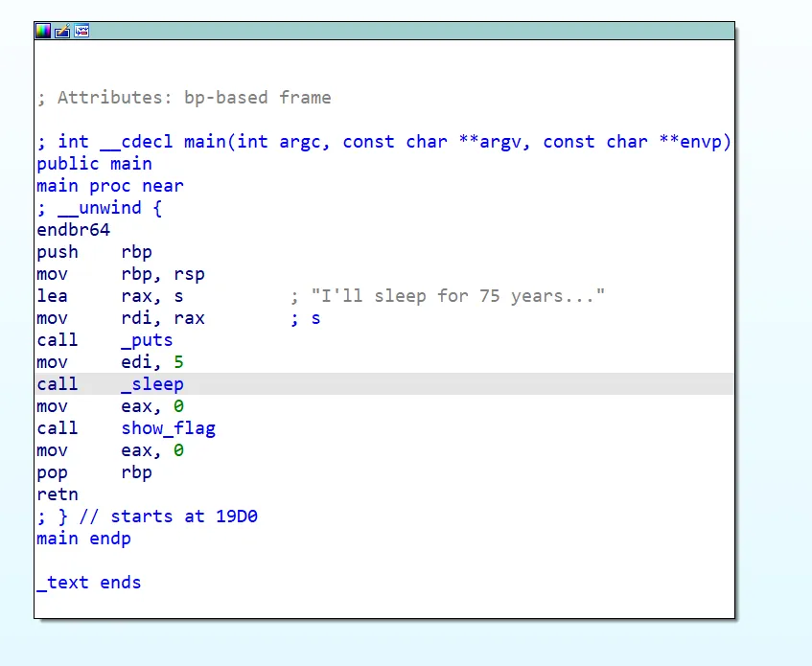Click the 'pop rbp' instruction
812x666 pixels.
coord(94,472)
